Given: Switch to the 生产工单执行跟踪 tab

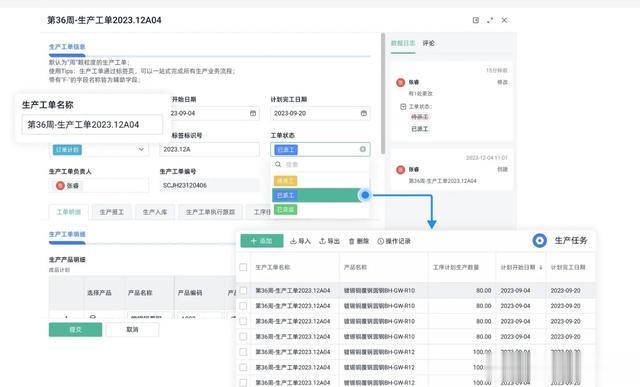Looking at the screenshot, I should point(210,212).
